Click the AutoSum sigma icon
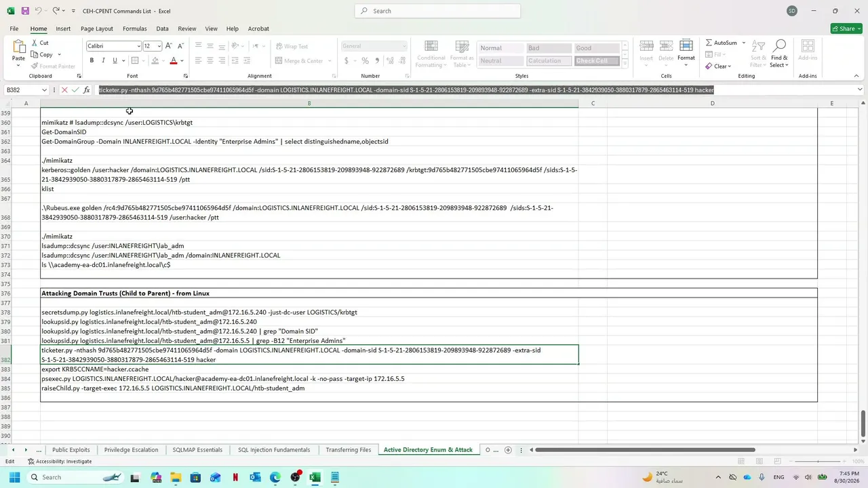The image size is (868, 488). [x=709, y=43]
